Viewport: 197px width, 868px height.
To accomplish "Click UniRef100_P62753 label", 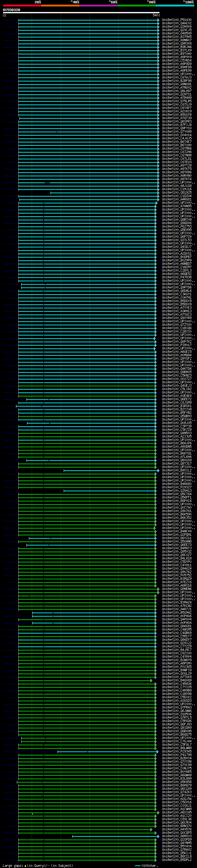I will click(177, 226).
